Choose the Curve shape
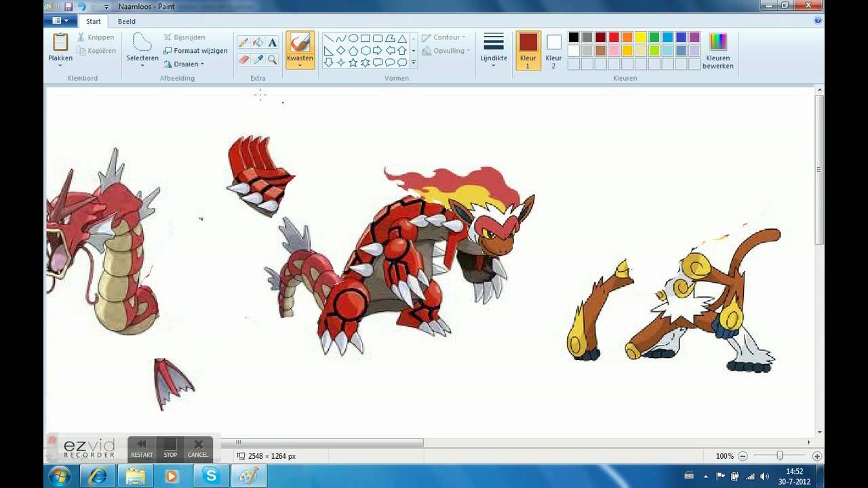Screen dimensions: 868x488 pos(341,39)
